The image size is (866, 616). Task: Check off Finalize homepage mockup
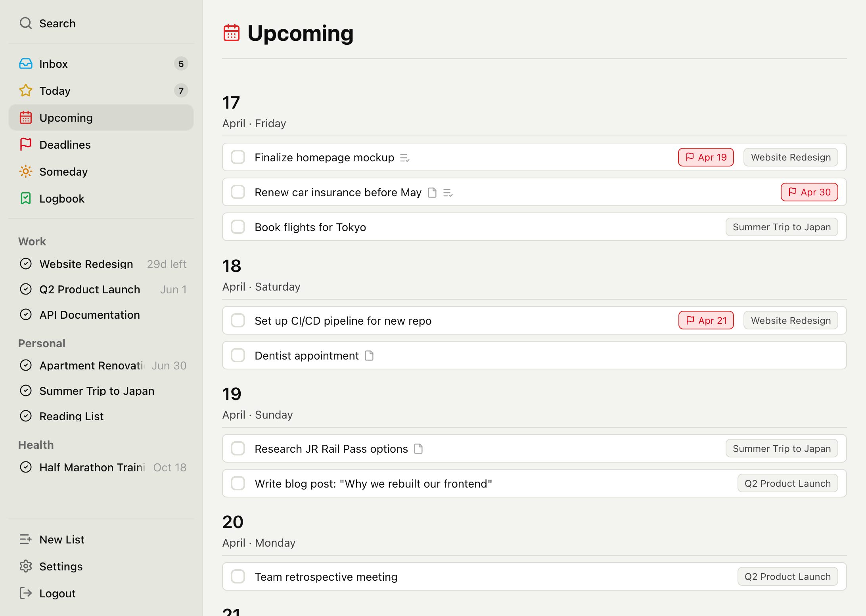coord(238,157)
